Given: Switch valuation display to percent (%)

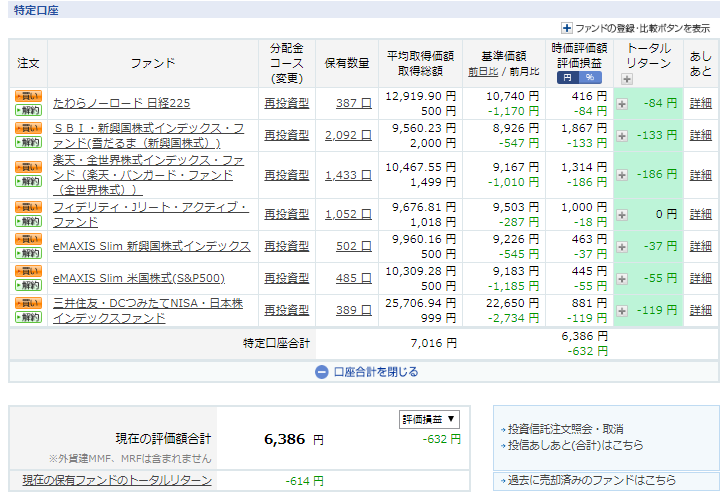Looking at the screenshot, I should click(x=588, y=77).
